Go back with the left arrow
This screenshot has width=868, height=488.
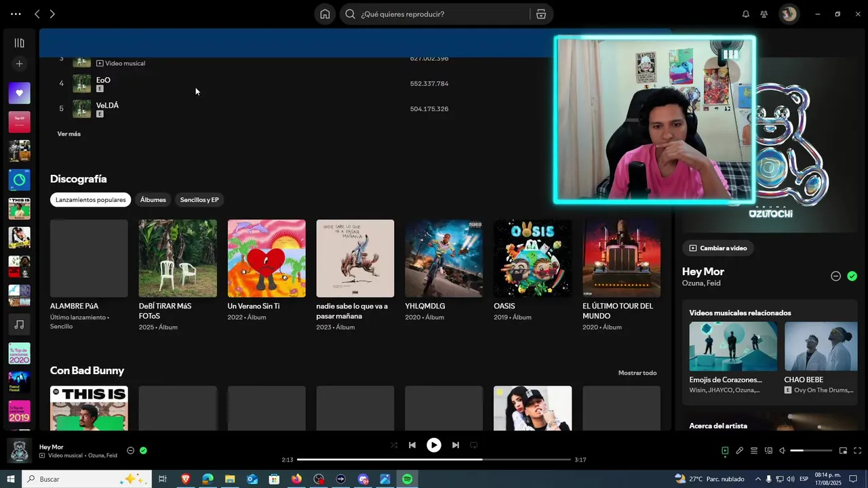click(37, 14)
